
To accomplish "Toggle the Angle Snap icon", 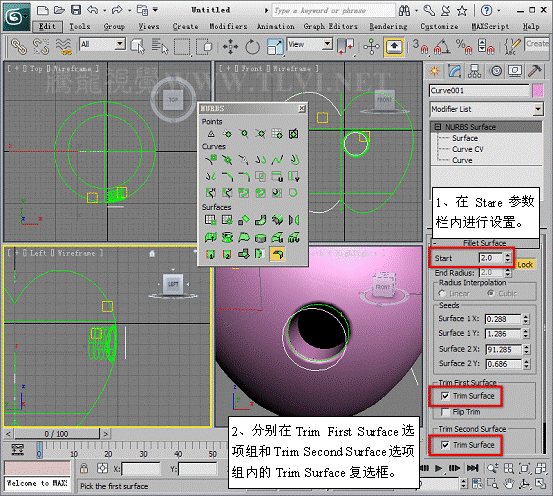I will pyautogui.click(x=442, y=47).
